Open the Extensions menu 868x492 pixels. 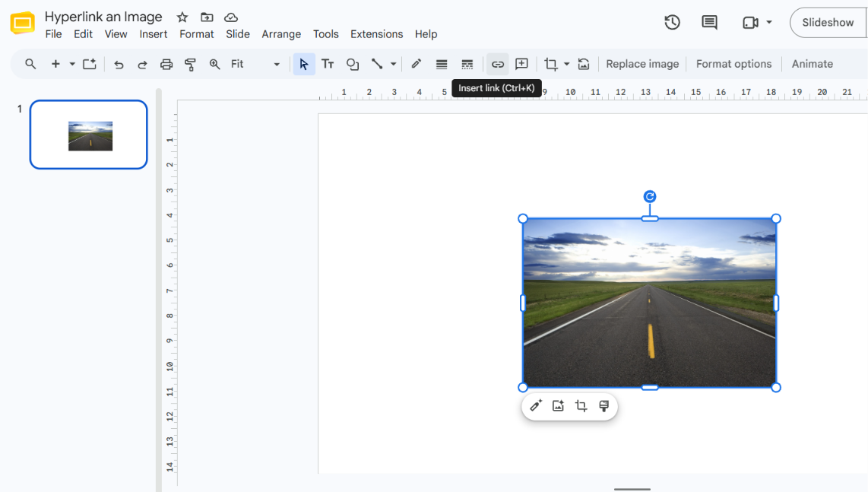(x=376, y=34)
